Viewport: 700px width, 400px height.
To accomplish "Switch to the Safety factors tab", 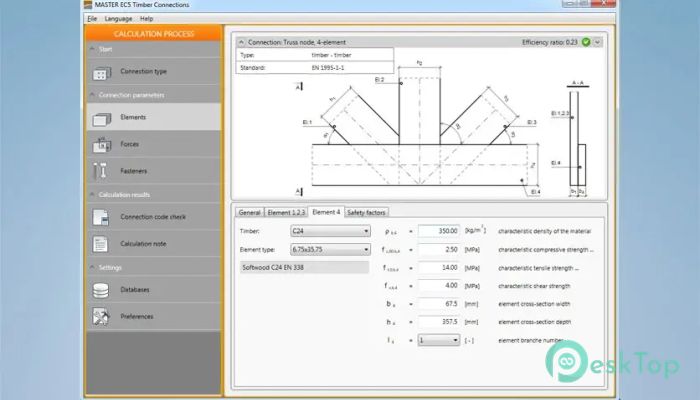I will pos(366,212).
